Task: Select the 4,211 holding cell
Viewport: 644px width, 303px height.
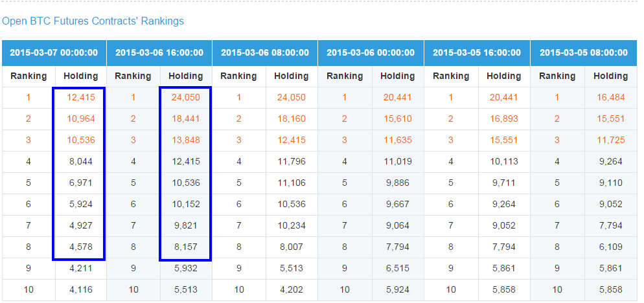Action: (81, 268)
